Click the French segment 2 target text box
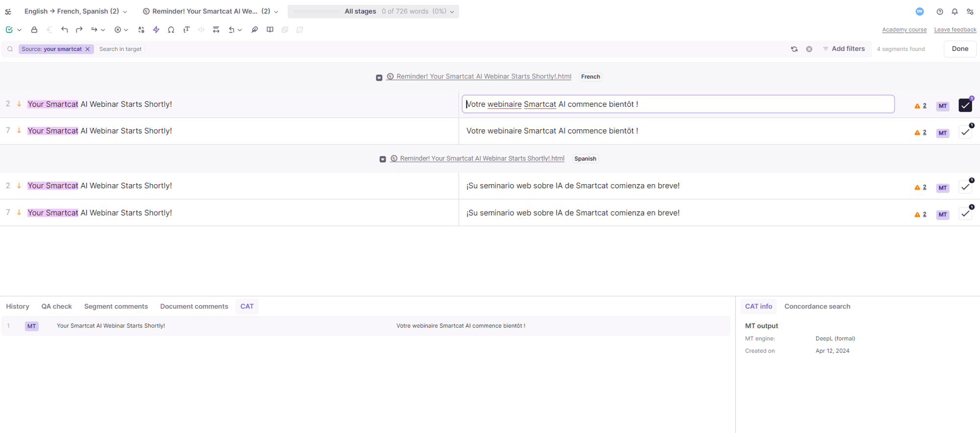 [678, 104]
